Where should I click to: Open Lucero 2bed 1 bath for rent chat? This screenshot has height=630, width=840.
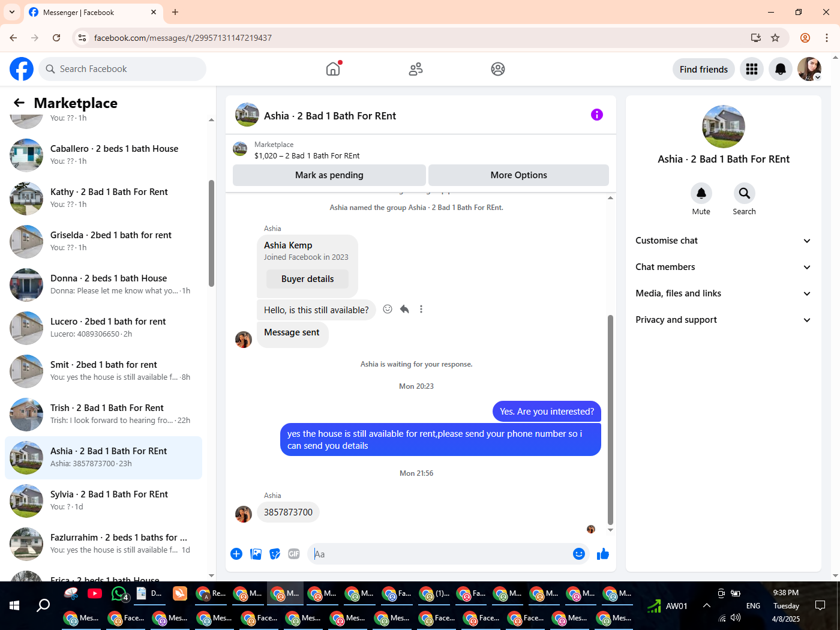click(x=103, y=328)
